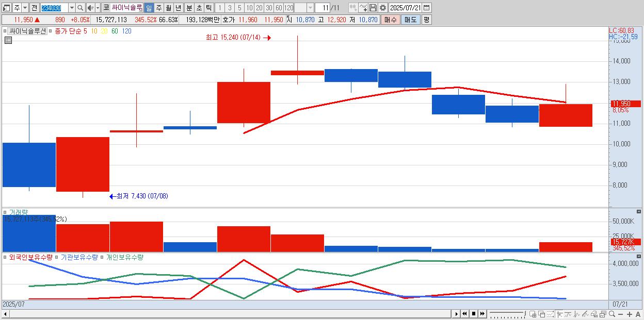
Task: Open the empty interval combo box dropdown
Action: tap(311, 8)
